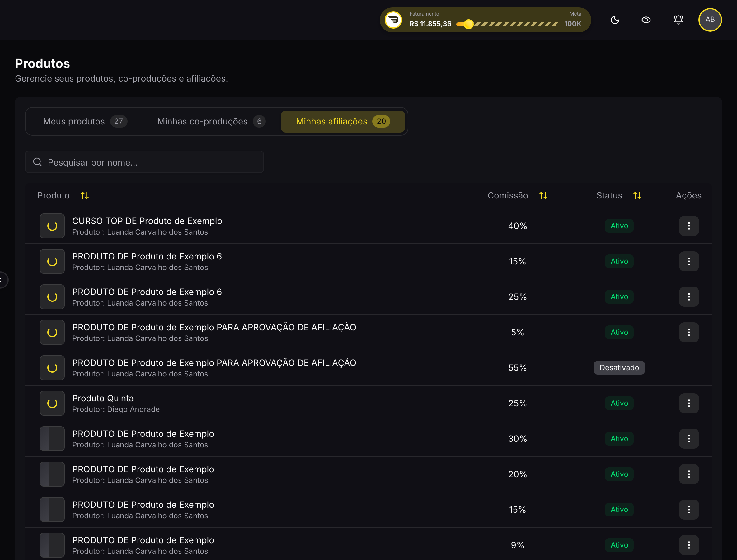Viewport: 737px width, 560px height.
Task: Toggle dark mode moon icon
Action: tap(615, 20)
